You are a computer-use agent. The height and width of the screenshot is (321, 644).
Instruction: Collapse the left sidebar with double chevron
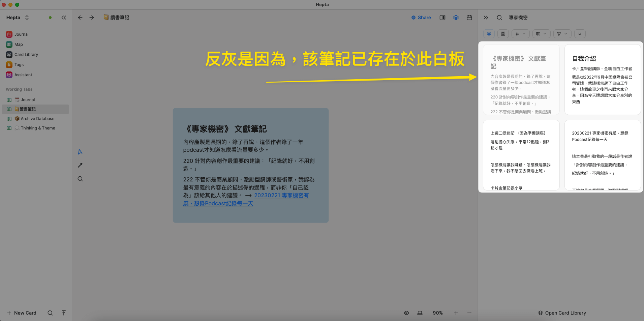64,18
